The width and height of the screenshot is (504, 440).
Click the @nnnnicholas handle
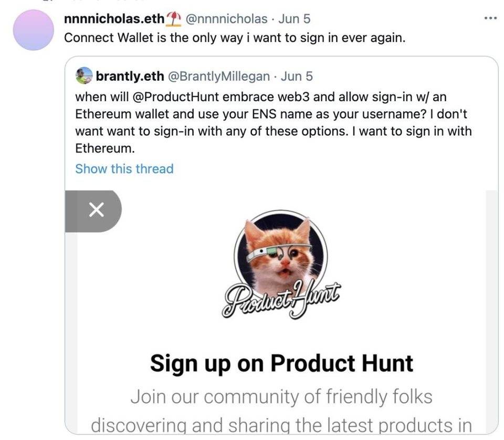click(x=227, y=19)
